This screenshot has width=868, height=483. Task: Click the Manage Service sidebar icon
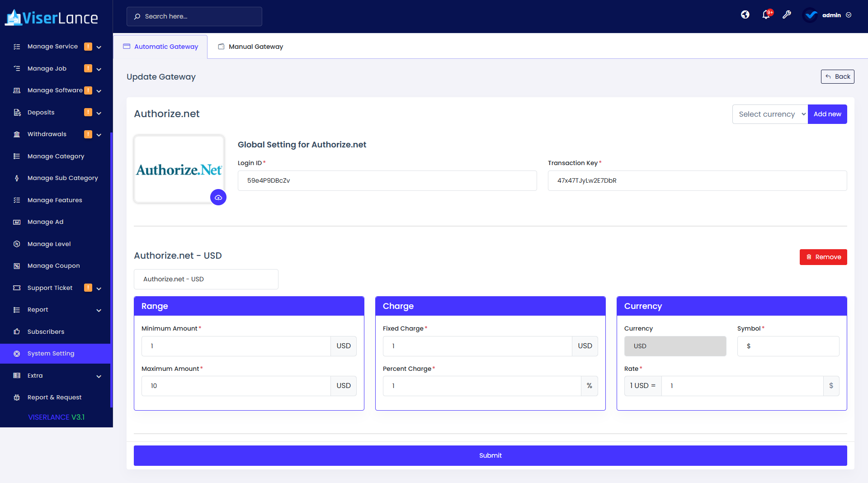click(x=17, y=47)
